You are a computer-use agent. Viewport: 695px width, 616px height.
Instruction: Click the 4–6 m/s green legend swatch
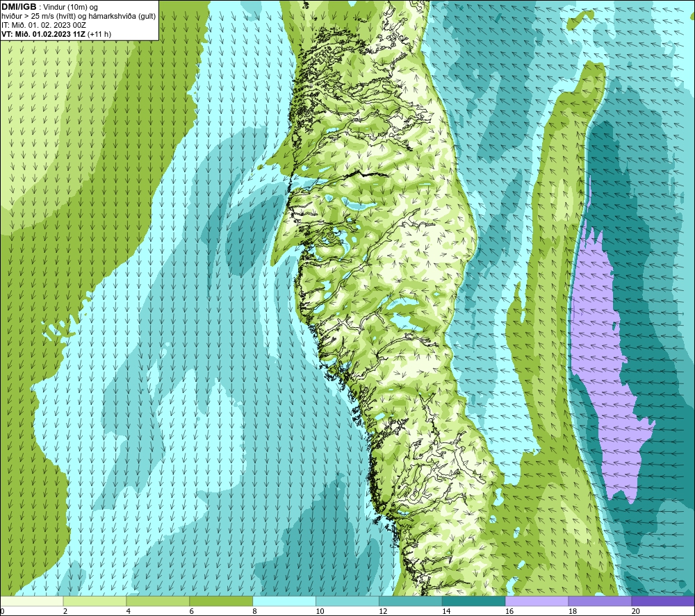click(x=158, y=601)
